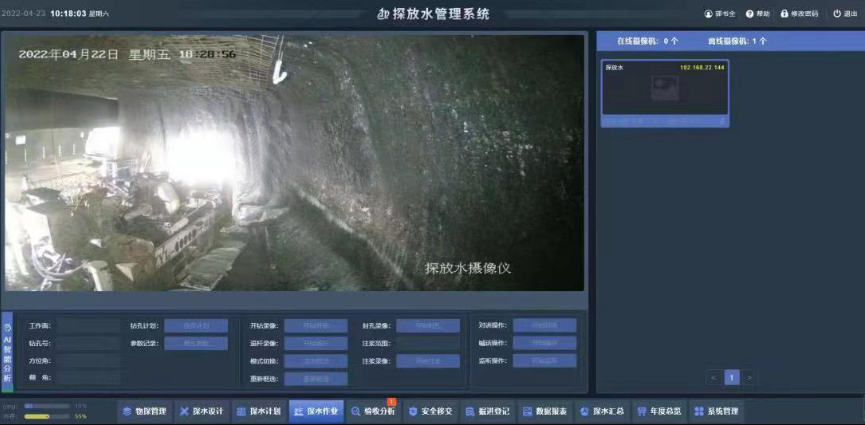The image size is (865, 425).
Task: Click the 监听操作 start button
Action: point(544,361)
